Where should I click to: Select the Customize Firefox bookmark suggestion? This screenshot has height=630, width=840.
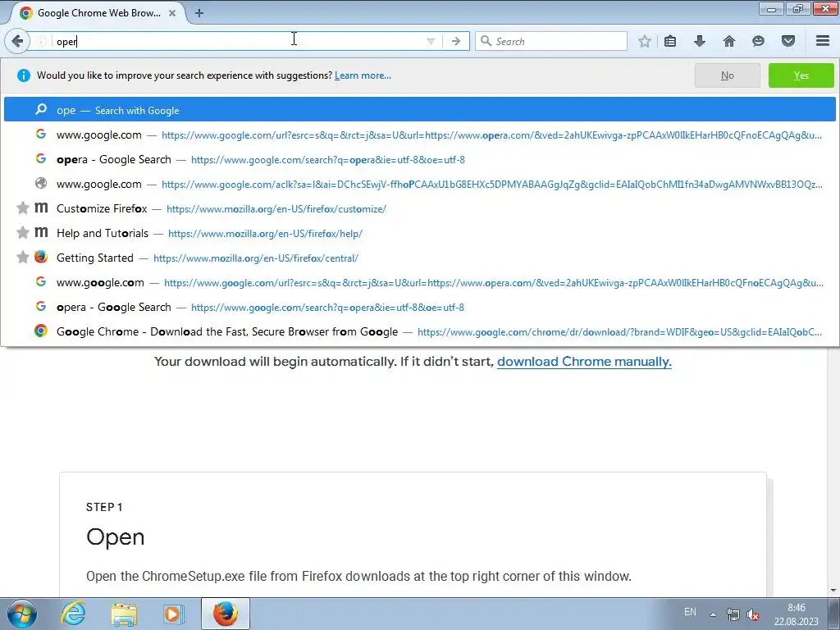tap(419, 209)
